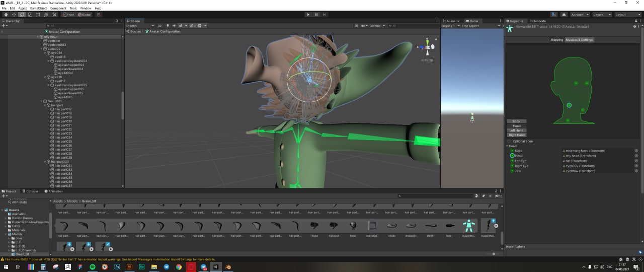Toggle scene audio with the speaker icon
Viewport: 644px width, 272px height.
(174, 25)
